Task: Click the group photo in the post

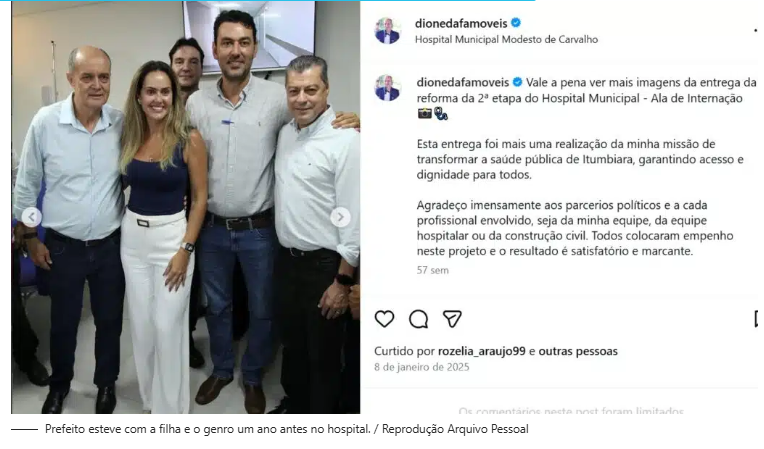Action: [x=186, y=207]
